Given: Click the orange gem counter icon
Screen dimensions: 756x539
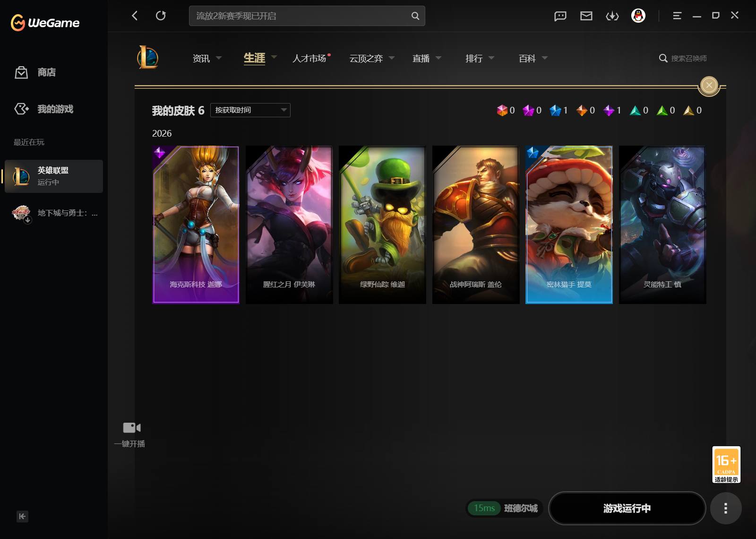Looking at the screenshot, I should [x=582, y=110].
